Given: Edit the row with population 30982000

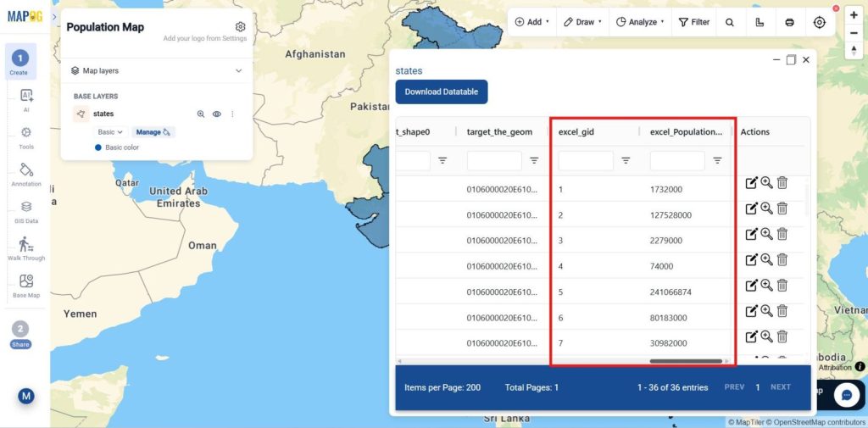Looking at the screenshot, I should pyautogui.click(x=751, y=336).
